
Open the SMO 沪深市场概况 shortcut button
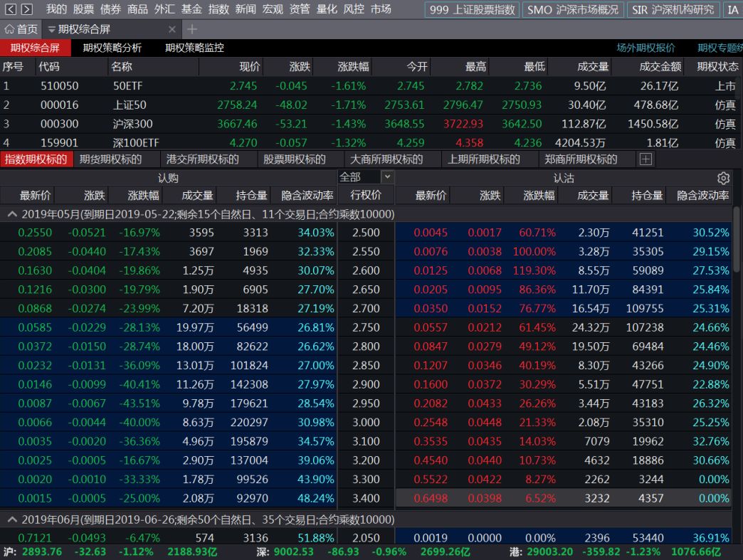pos(573,9)
